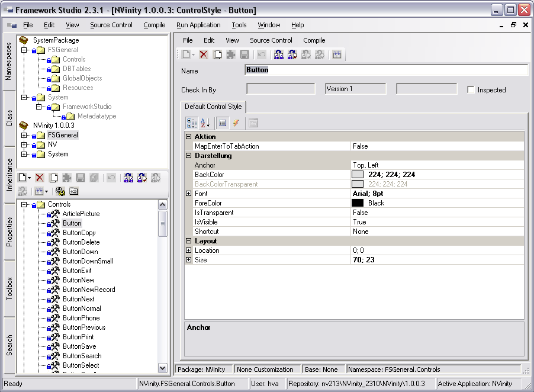Open Run Application in main menu bar
This screenshot has height=392, width=534.
(x=198, y=25)
